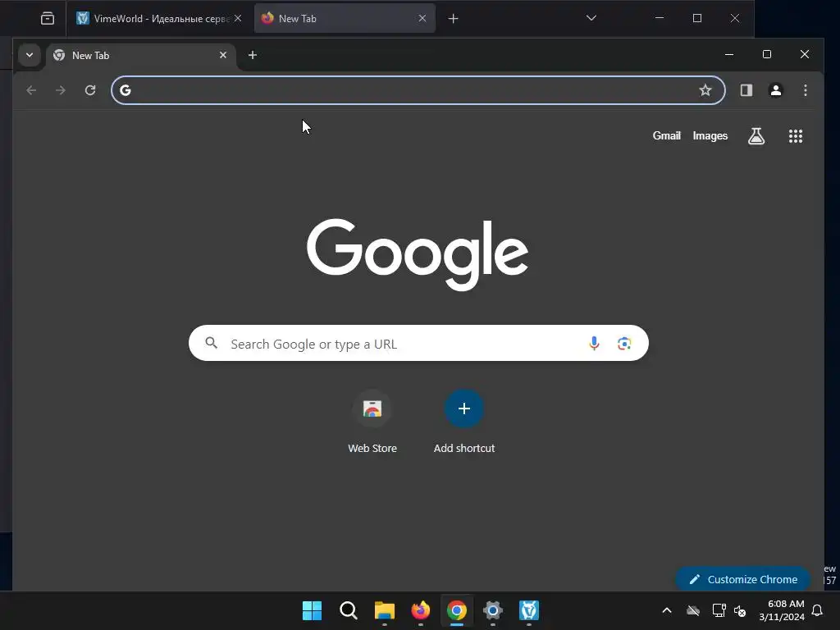
Task: Click the Chrome taskbar icon
Action: tap(456, 610)
